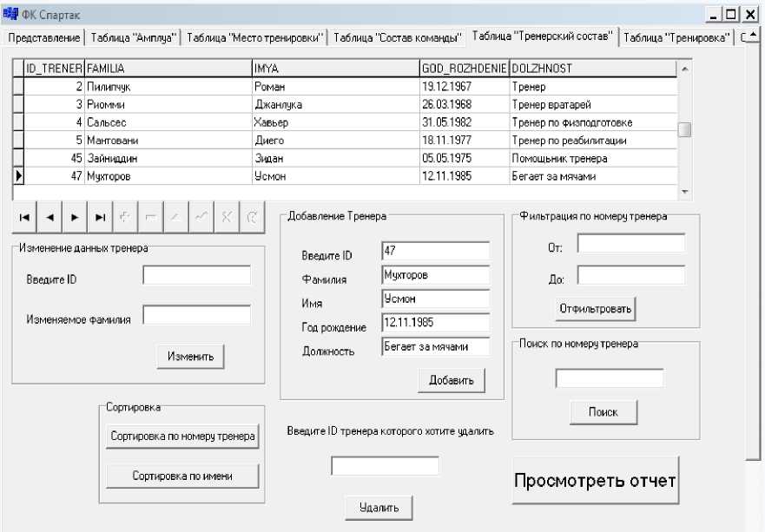Open the Таблица "Состав команды" tab
The height and width of the screenshot is (532, 765).
click(397, 37)
